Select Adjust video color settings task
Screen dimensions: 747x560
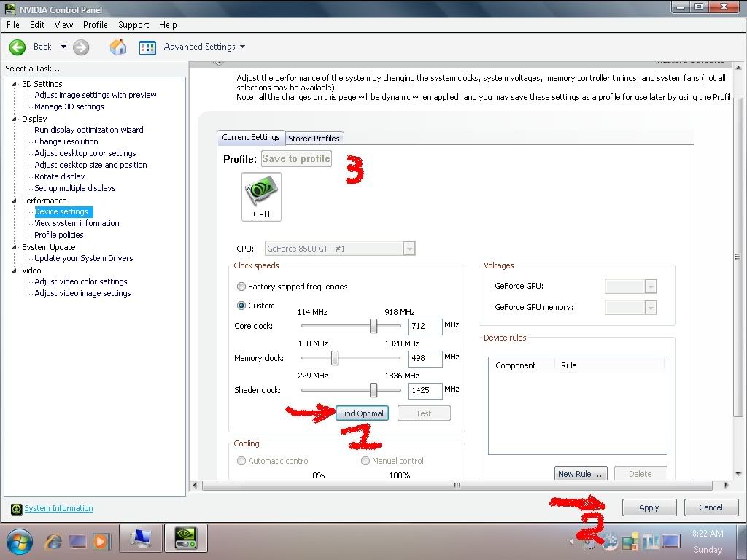point(80,281)
